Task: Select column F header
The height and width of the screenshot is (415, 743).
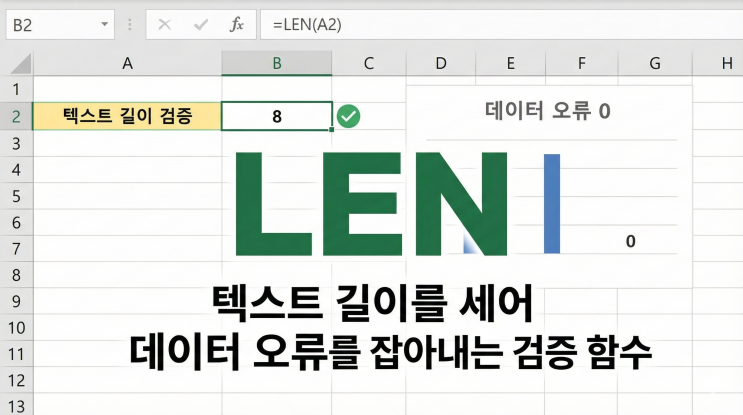Action: pyautogui.click(x=581, y=63)
